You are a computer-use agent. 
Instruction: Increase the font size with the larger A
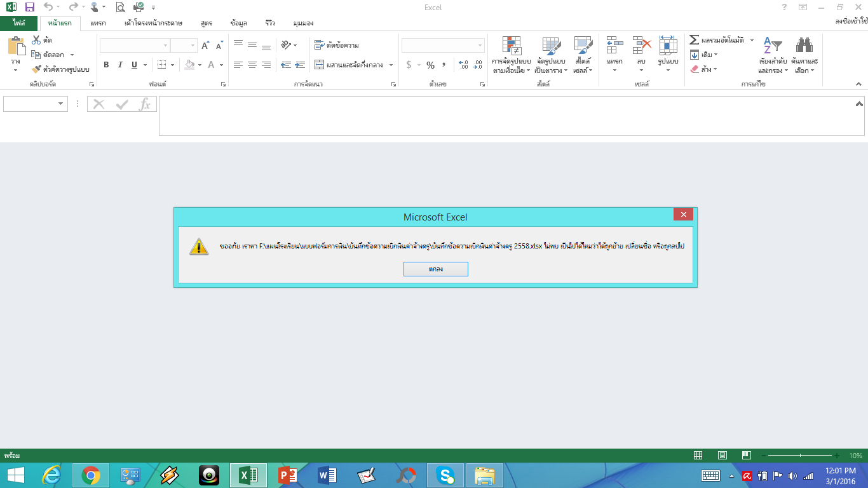(x=205, y=46)
